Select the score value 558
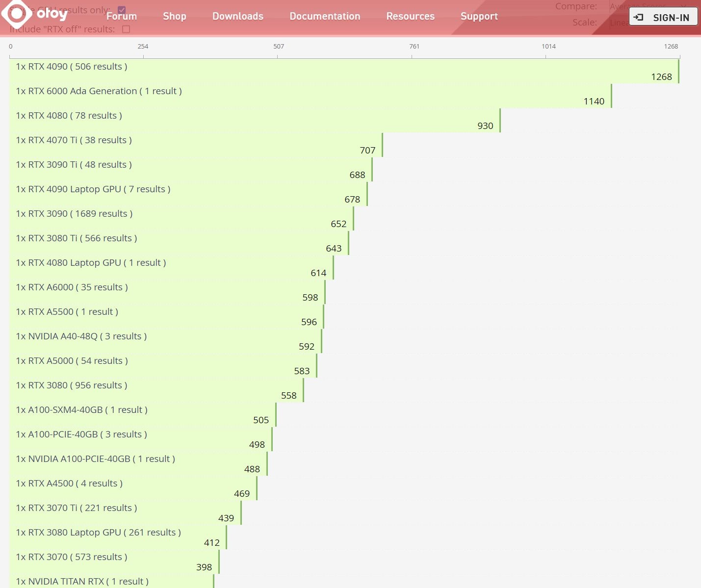 tap(289, 396)
